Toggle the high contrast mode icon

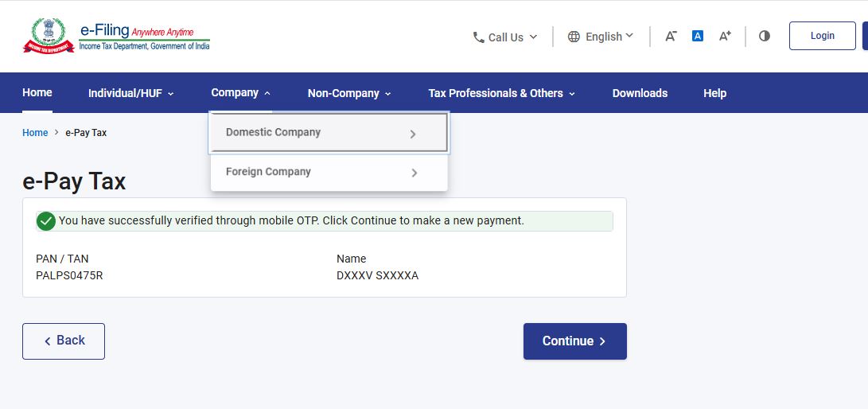[765, 36]
